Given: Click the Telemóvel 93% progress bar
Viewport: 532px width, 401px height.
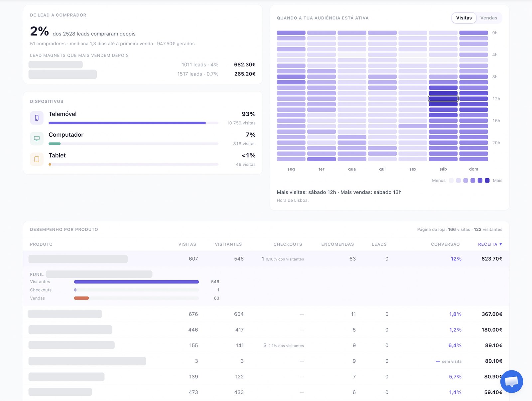Looking at the screenshot, I should pyautogui.click(x=133, y=123).
